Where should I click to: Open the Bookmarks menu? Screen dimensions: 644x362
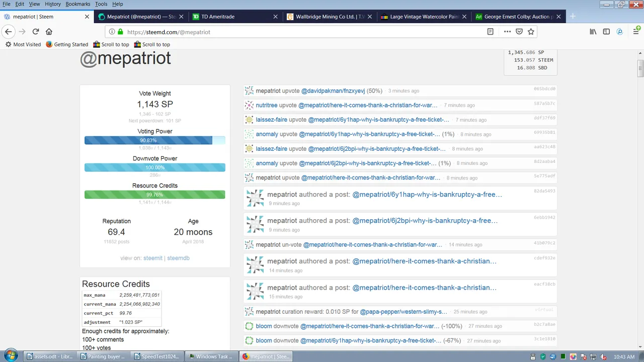78,4
